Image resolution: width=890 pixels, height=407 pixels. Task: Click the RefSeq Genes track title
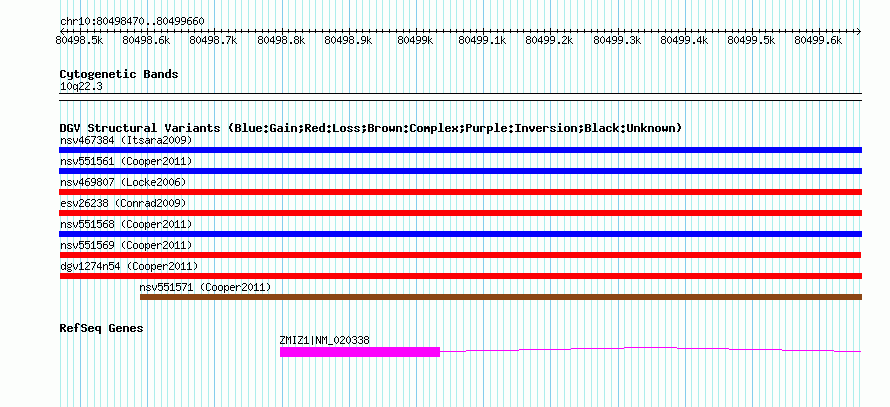click(x=101, y=328)
